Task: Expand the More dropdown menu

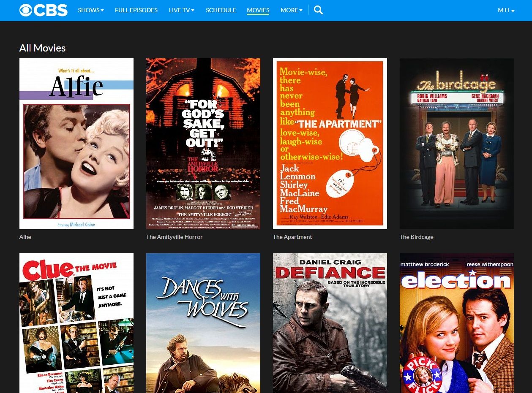Action: [292, 10]
